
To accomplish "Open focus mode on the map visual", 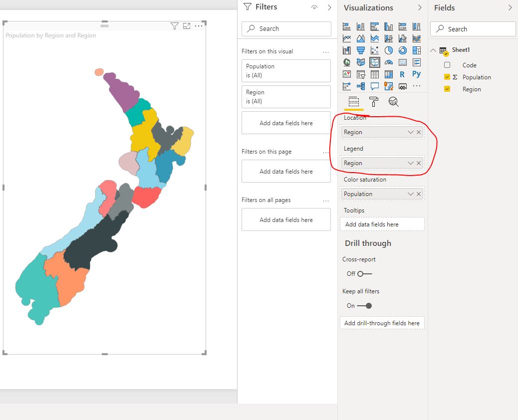I will click(187, 26).
